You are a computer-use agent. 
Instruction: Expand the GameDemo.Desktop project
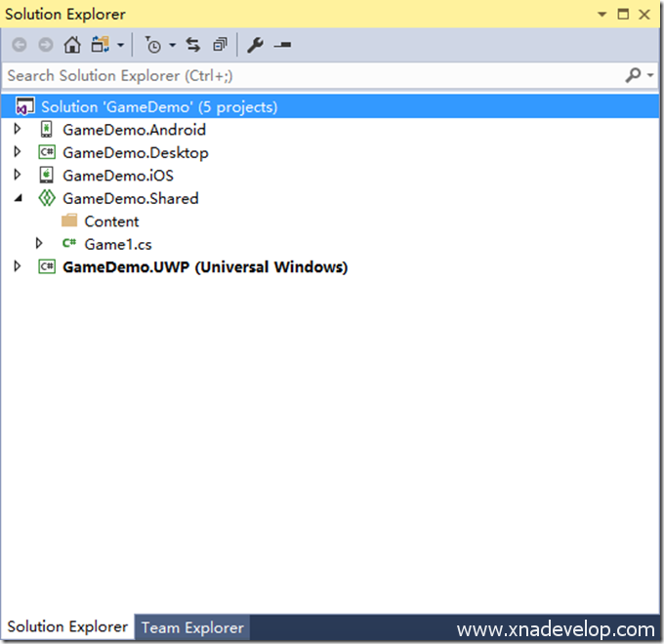coord(17,152)
